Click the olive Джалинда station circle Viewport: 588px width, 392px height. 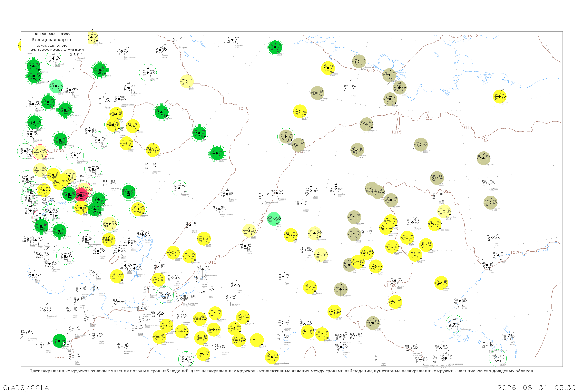(318, 93)
